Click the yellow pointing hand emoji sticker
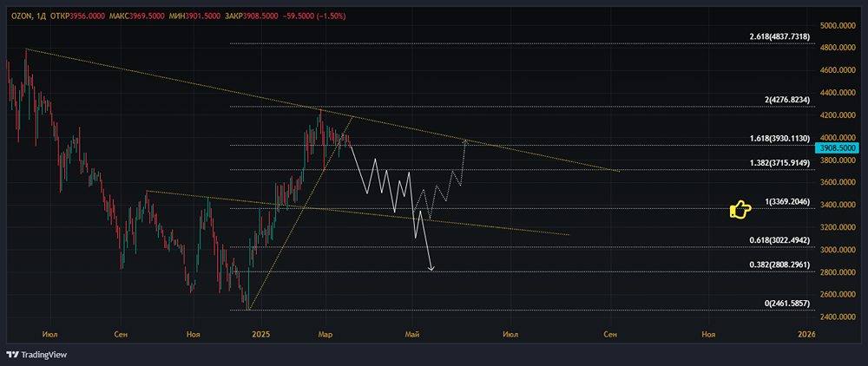The image size is (868, 366). point(740,210)
